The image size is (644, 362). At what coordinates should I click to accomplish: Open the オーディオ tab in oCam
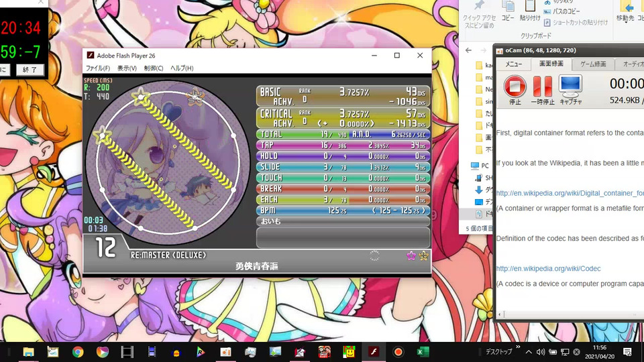pyautogui.click(x=631, y=64)
